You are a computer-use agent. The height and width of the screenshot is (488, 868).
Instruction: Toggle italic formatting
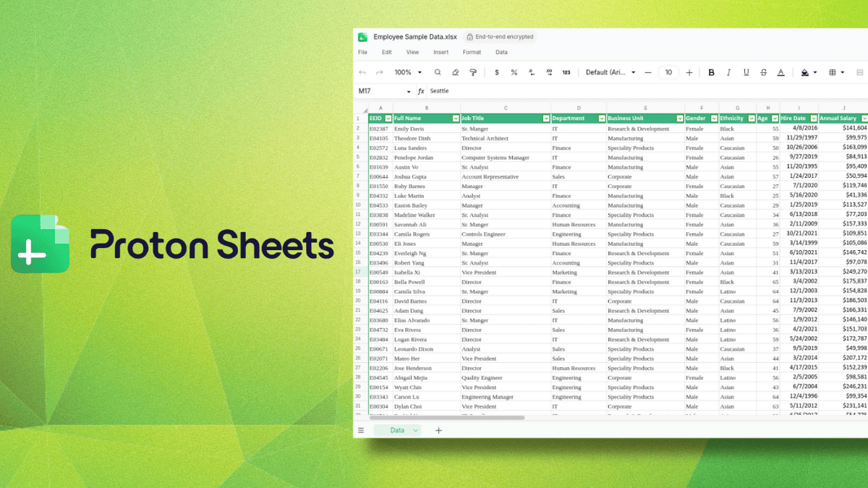(x=728, y=72)
